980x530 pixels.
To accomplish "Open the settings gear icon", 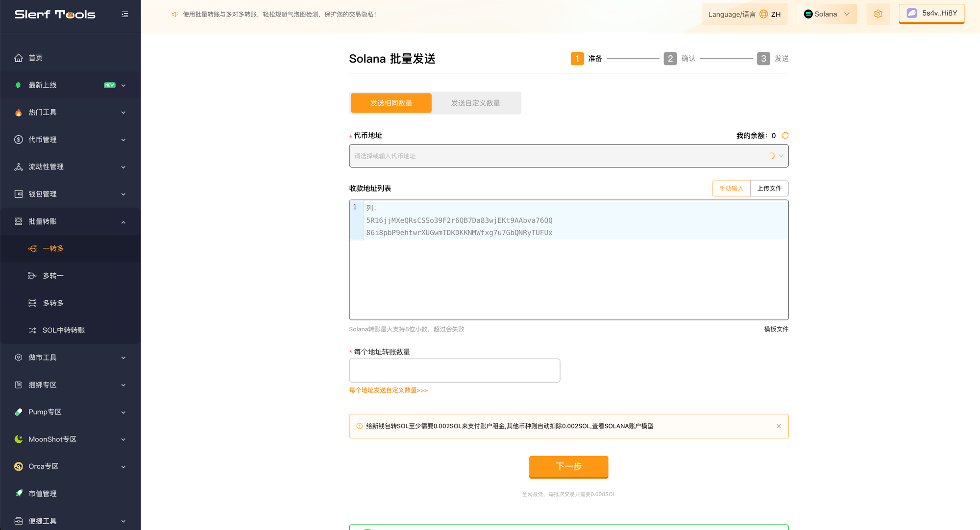I will [878, 14].
